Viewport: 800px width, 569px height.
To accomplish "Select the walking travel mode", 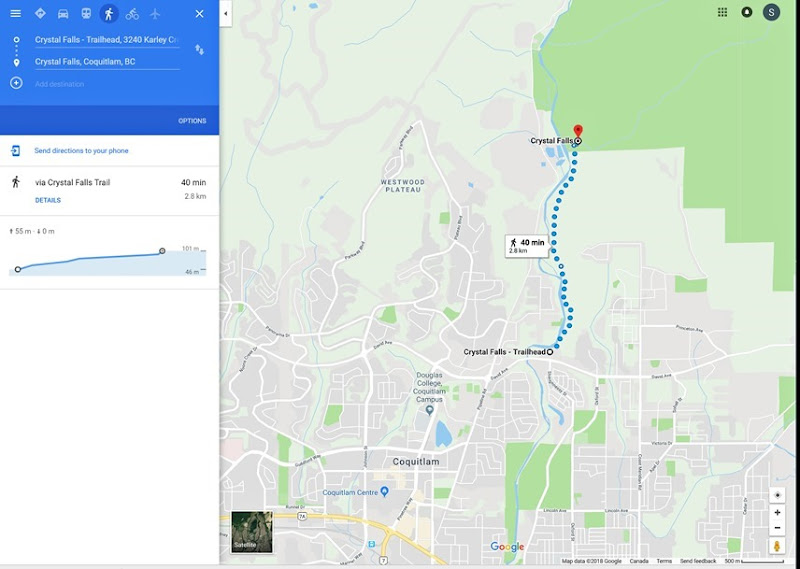I will click(109, 14).
